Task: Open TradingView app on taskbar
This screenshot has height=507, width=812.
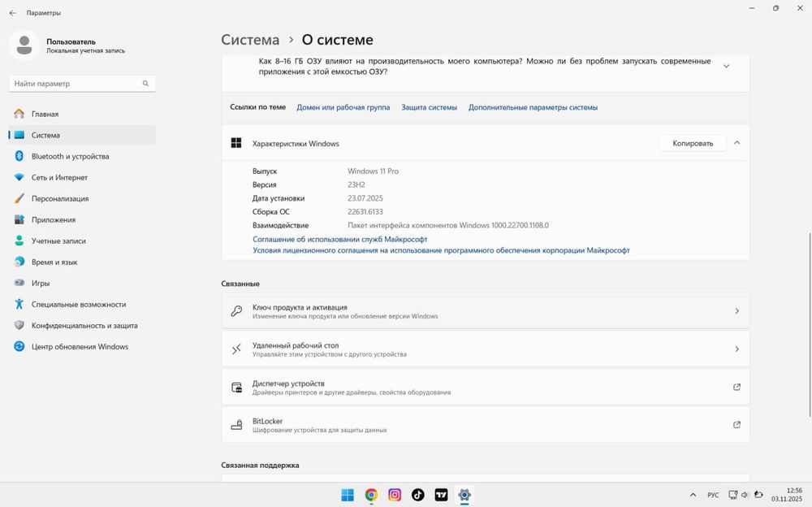Action: point(441,495)
